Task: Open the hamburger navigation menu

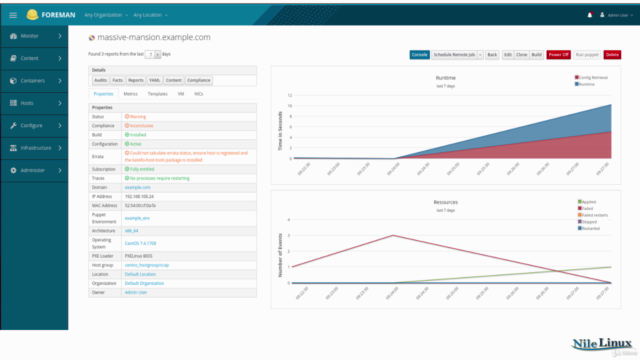Action: click(x=13, y=15)
